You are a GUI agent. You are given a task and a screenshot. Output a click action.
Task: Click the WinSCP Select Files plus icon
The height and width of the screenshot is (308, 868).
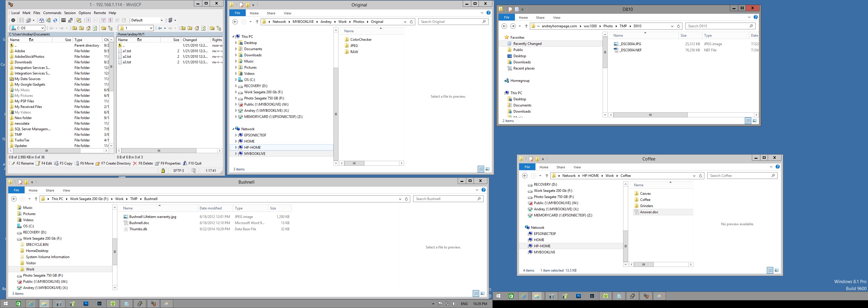[x=88, y=20]
